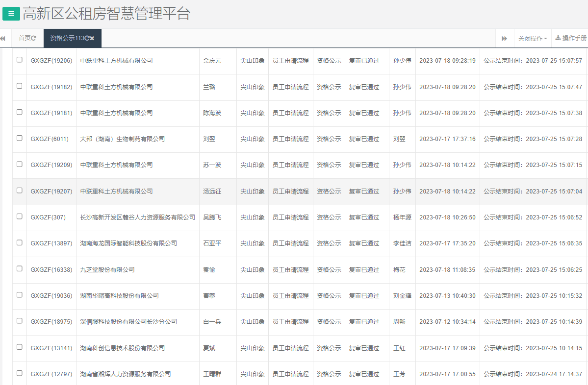Image resolution: width=588 pixels, height=385 pixels.
Task: Expand the 关闭操作 dropdown
Action: [533, 38]
